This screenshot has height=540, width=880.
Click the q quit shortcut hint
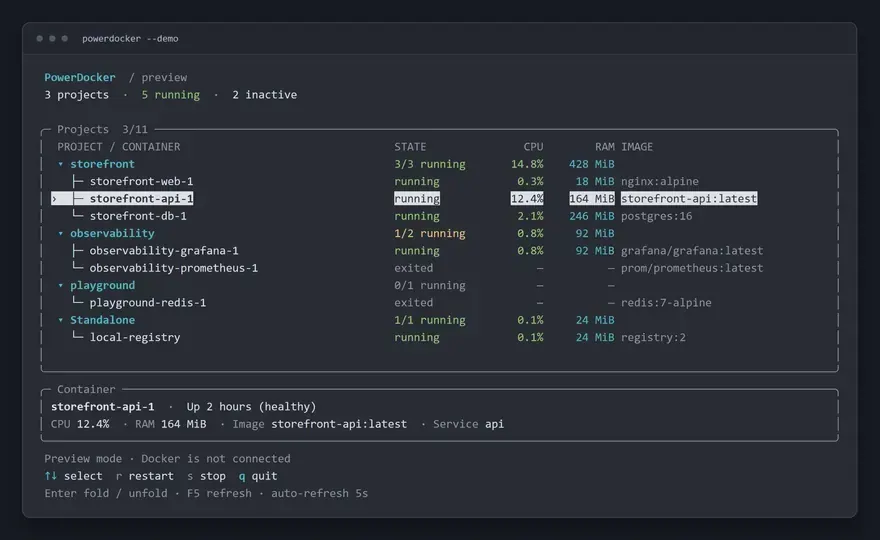coord(258,476)
